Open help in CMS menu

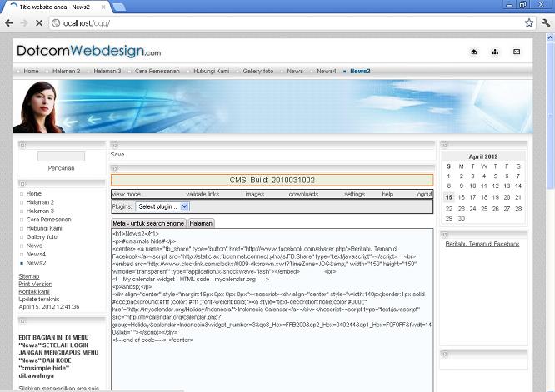(387, 194)
